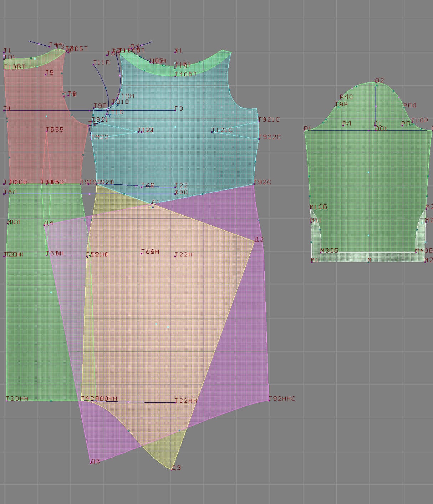Viewport: 433px width, 504px height.
Task: Select hem point Т20НН on the green panel
Action: [x=6, y=400]
